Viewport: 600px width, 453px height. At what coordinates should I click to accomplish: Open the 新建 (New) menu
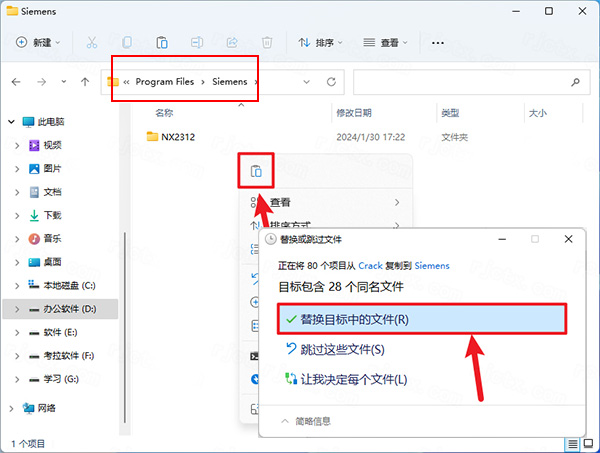click(38, 42)
